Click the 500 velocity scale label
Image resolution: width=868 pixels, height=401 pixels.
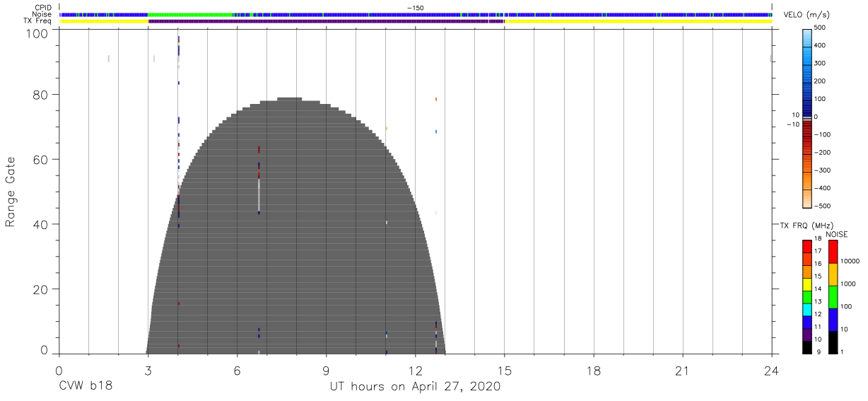(821, 28)
